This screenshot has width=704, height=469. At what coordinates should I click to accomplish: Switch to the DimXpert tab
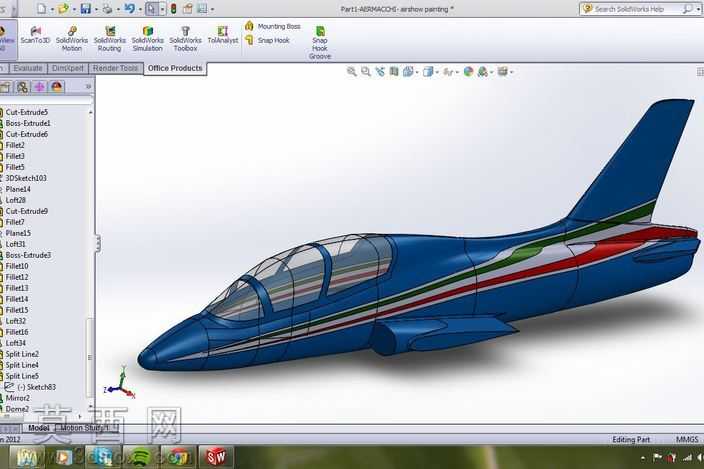[68, 68]
